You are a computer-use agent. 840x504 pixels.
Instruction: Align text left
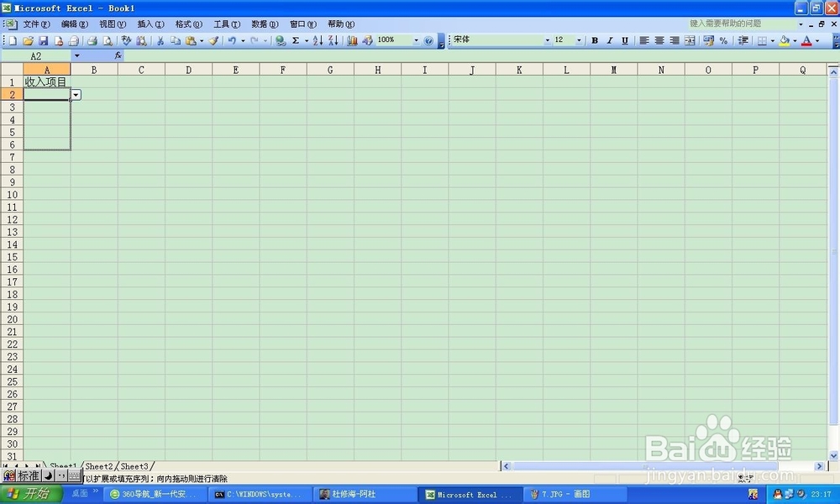point(644,40)
